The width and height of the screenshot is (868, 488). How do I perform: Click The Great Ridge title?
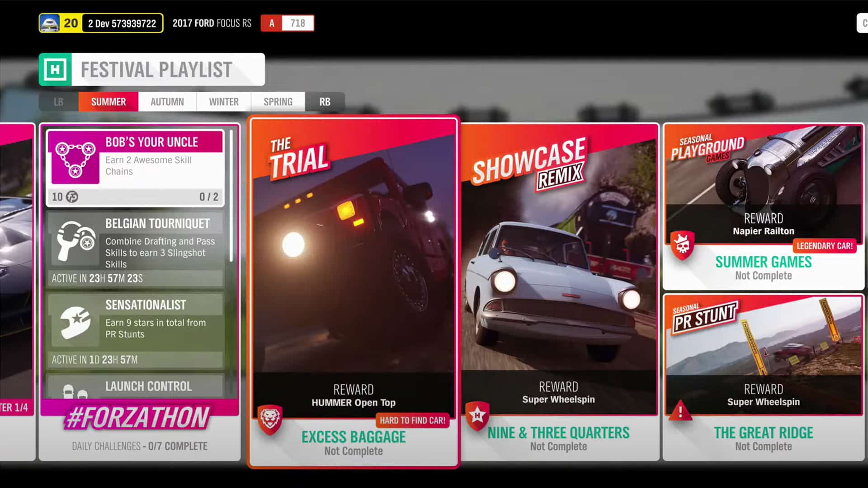click(x=764, y=433)
